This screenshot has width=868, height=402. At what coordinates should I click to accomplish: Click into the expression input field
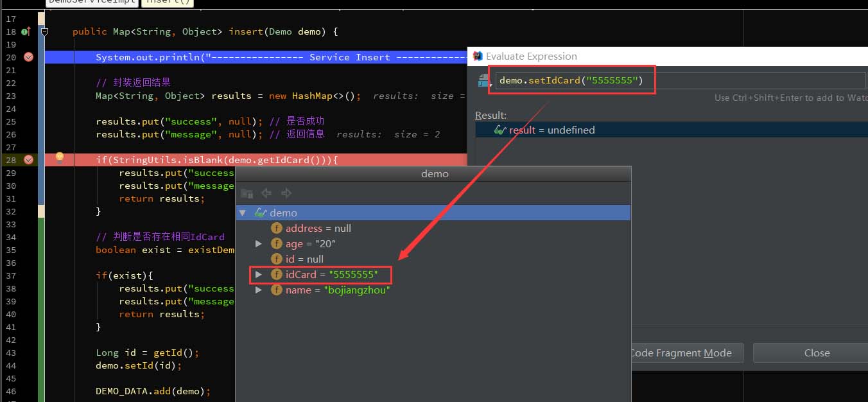coord(681,80)
